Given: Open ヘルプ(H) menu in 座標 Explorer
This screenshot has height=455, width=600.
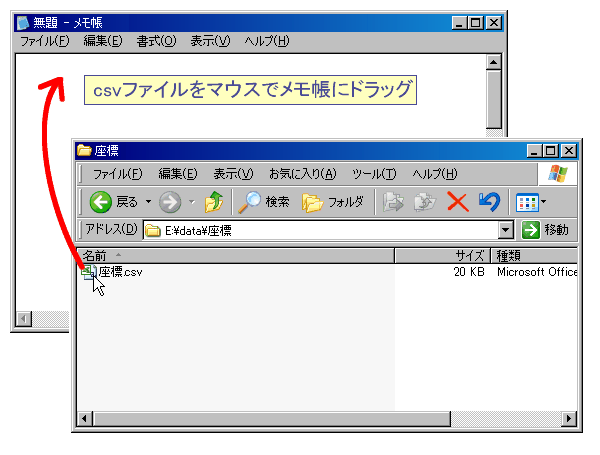Looking at the screenshot, I should [x=435, y=174].
